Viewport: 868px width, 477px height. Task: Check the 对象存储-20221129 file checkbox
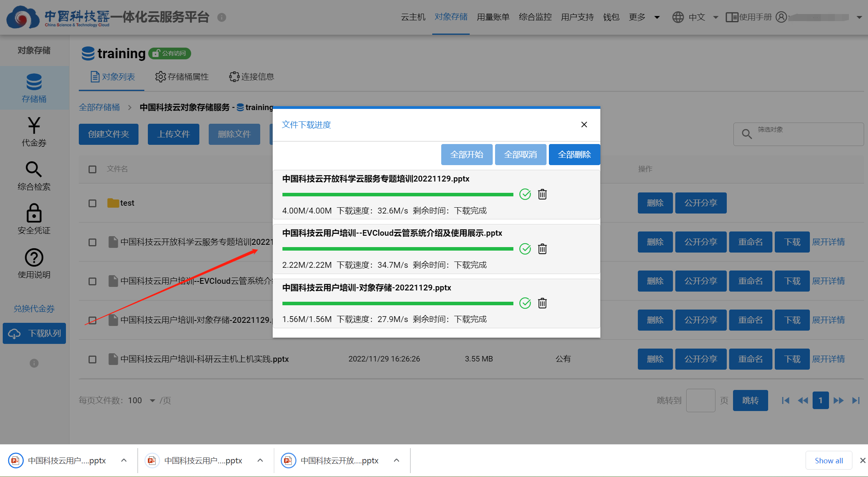point(92,320)
